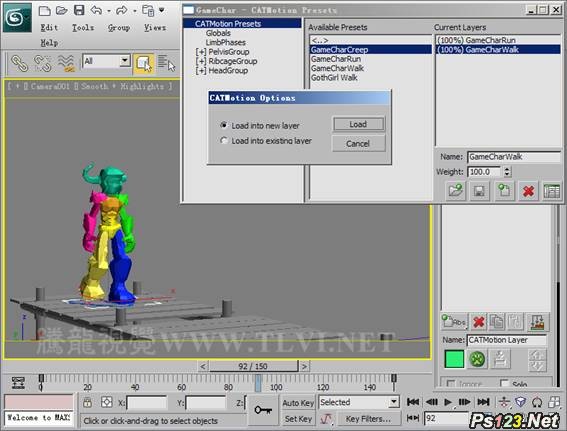This screenshot has height=431, width=567.
Task: Click the 92 / 150 time slider handle
Action: 253,366
